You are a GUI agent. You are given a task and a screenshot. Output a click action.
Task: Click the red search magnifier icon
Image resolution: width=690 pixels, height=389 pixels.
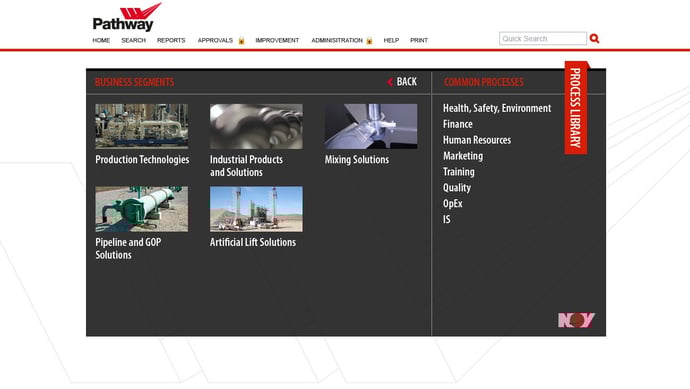tap(595, 39)
